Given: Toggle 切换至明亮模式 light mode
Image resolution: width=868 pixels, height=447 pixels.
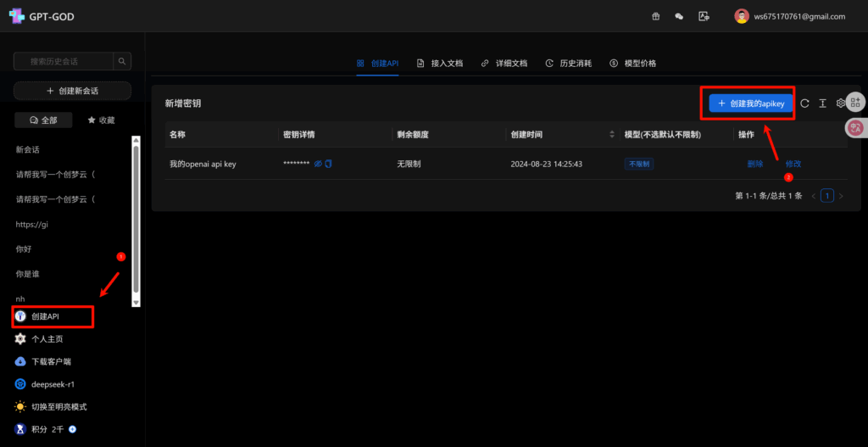Looking at the screenshot, I should click(x=59, y=406).
